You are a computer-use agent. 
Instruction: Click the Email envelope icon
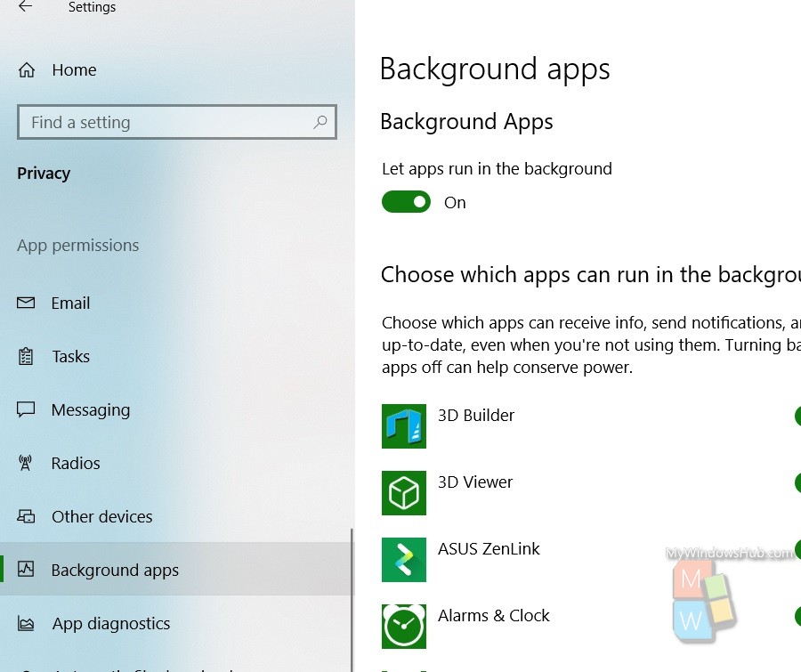pyautogui.click(x=26, y=303)
